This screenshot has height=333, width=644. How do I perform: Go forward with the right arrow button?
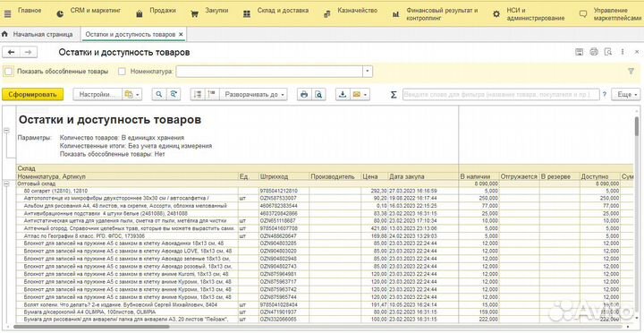pyautogui.click(x=29, y=52)
